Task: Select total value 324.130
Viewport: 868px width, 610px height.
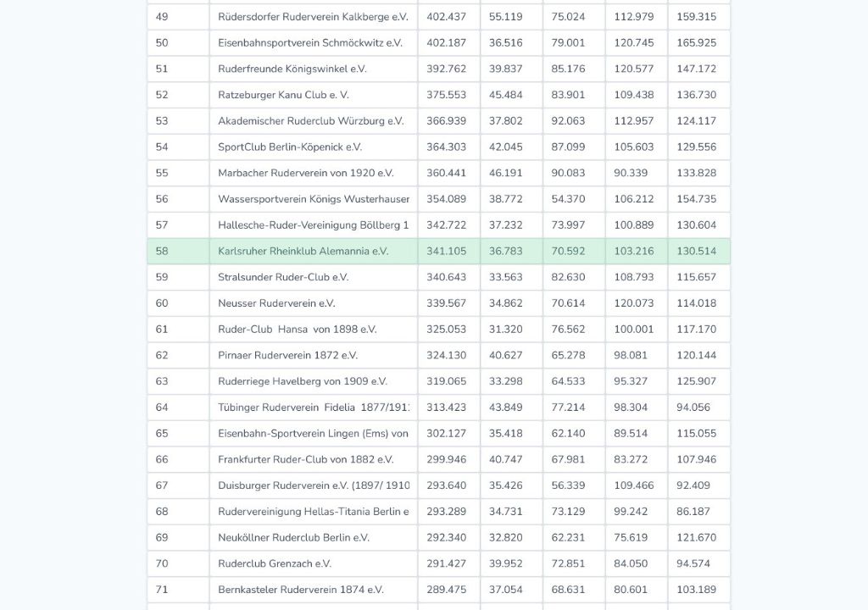Action: (x=446, y=355)
